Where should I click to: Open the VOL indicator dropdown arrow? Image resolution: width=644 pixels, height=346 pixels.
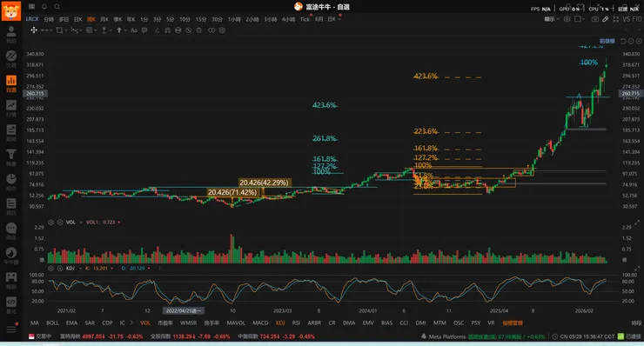81,222
